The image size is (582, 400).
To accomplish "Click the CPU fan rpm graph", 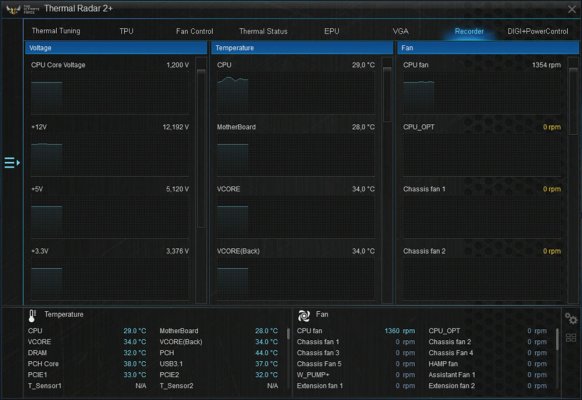I will 482,93.
